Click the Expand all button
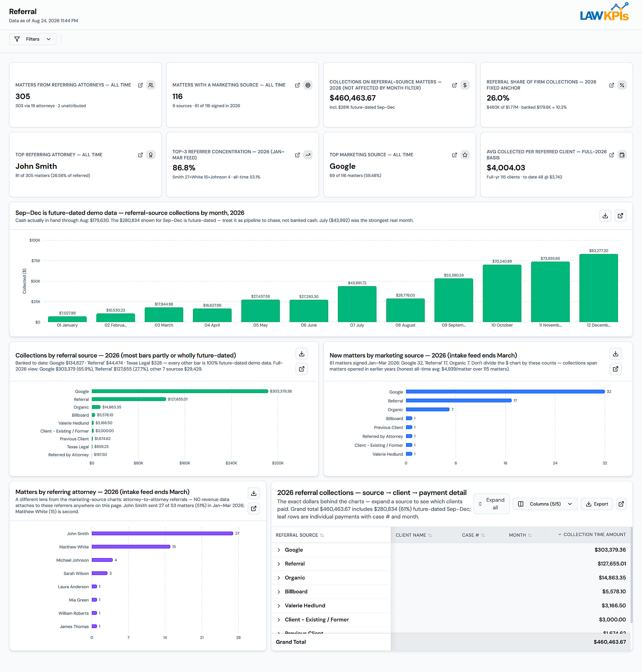The image size is (642, 672). pos(491,504)
